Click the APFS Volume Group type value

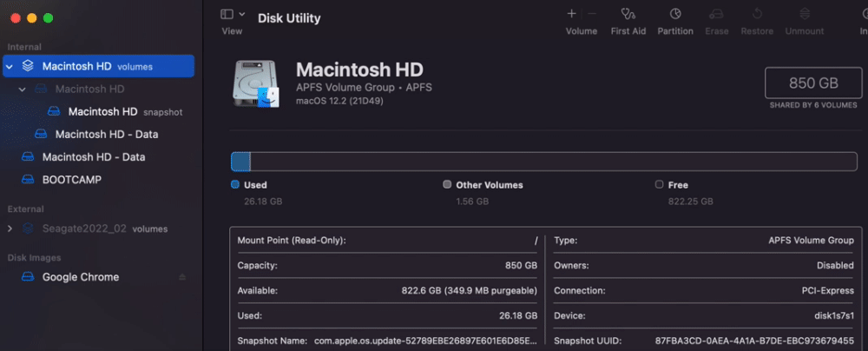point(811,241)
